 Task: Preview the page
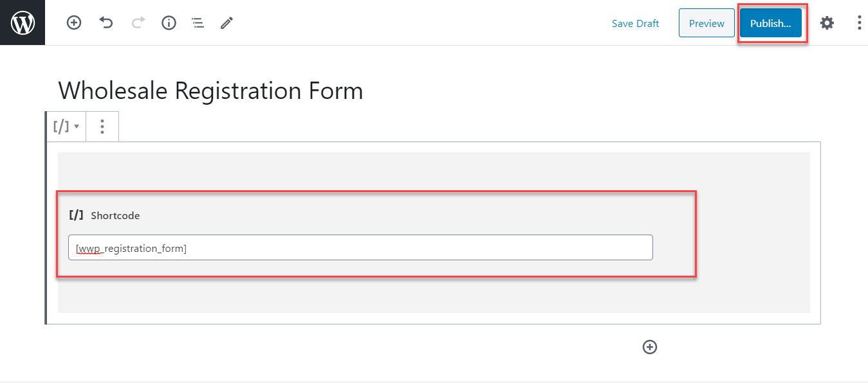point(706,23)
